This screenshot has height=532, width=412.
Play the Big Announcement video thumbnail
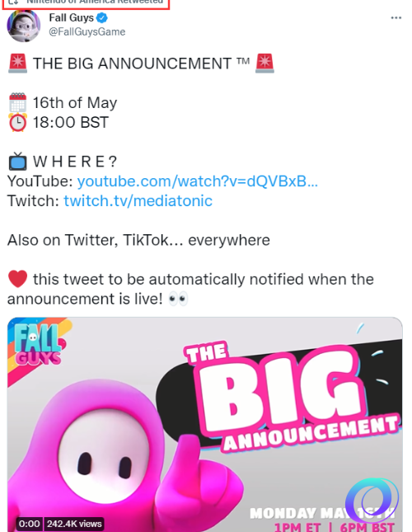[205, 425]
